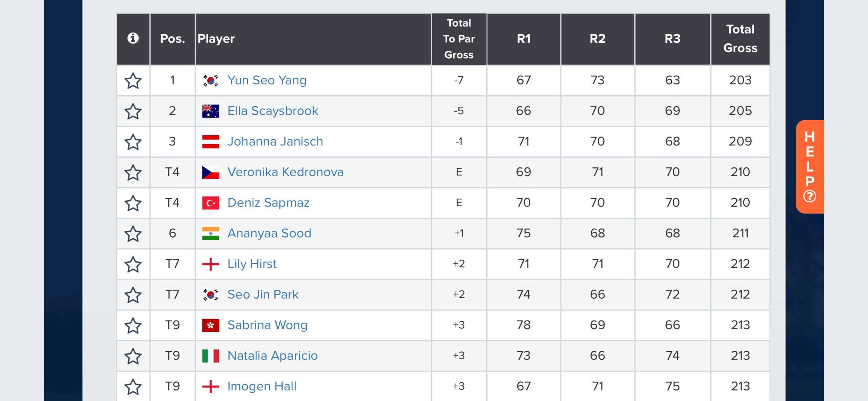The height and width of the screenshot is (401, 868).
Task: Click the Total To Par Gross header
Action: click(459, 39)
